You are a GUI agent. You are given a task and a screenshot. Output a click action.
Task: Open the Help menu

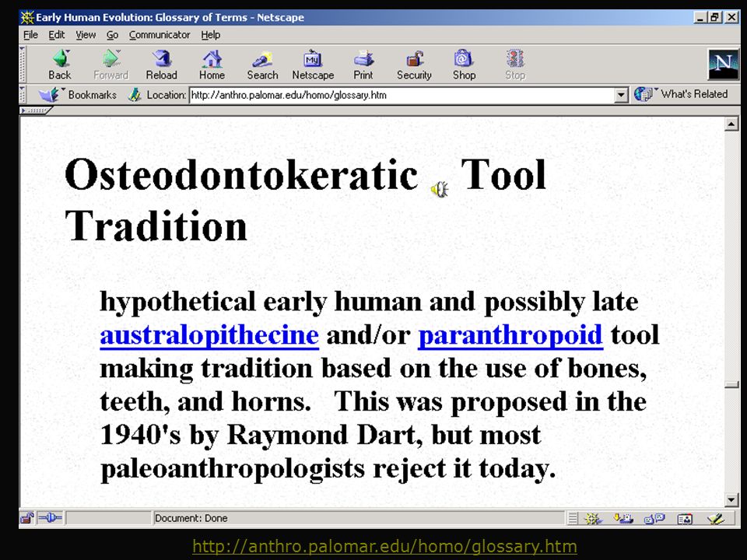[x=211, y=35]
